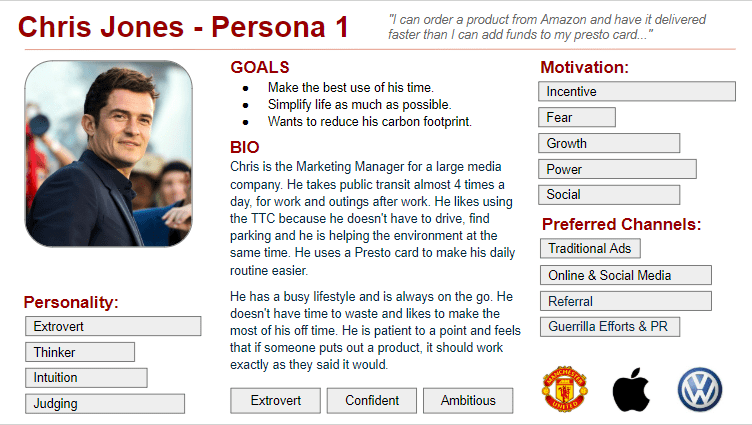Click the Volkswagen logo icon
The image size is (752, 425).
tap(699, 390)
